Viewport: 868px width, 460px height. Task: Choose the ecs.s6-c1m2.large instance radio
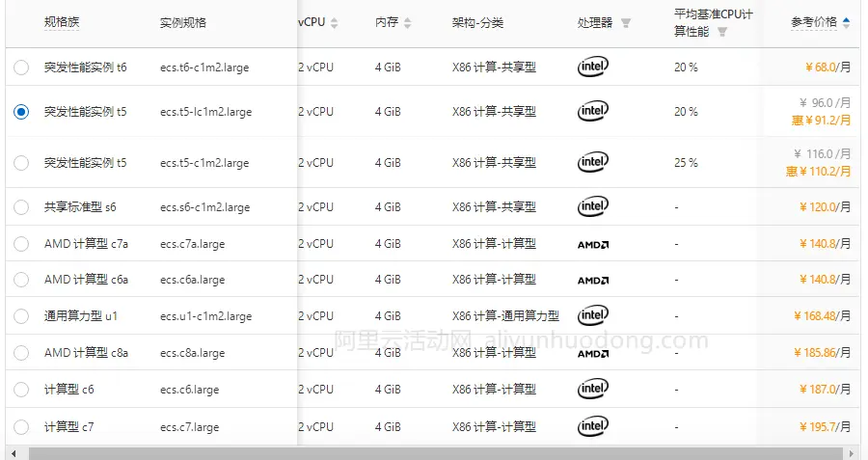click(x=21, y=207)
